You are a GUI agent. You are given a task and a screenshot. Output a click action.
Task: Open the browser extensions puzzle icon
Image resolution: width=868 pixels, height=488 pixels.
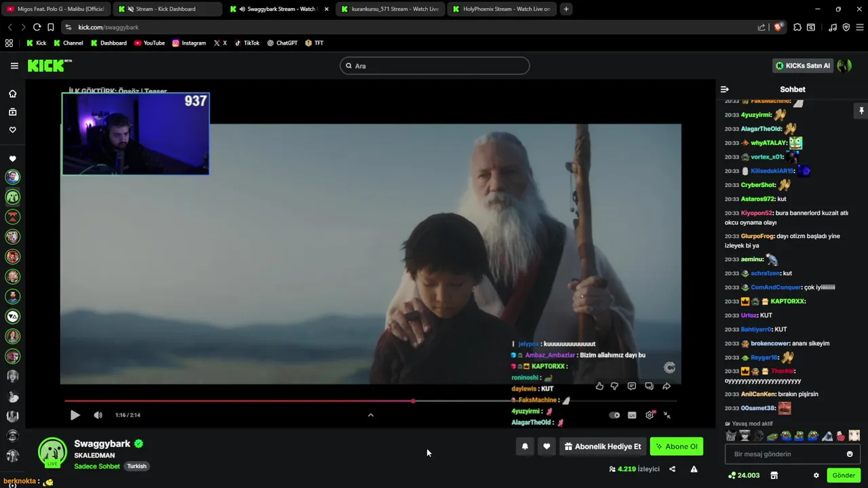[797, 27]
